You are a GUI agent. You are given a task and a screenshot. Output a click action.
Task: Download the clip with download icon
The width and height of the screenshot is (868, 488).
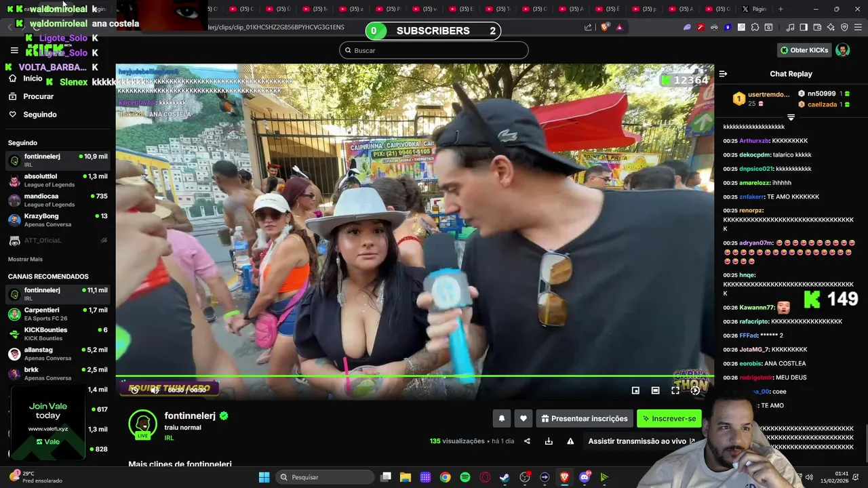[x=549, y=441]
